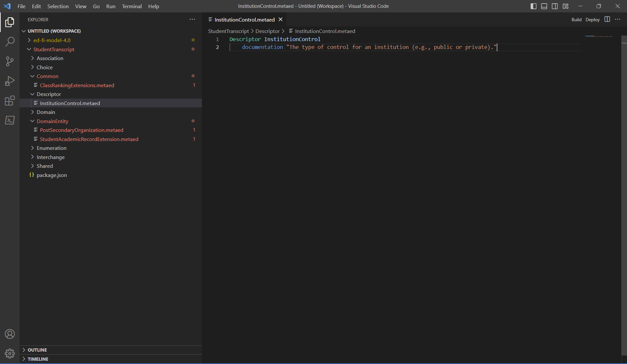This screenshot has width=627, height=364.
Task: Open Run and Debug view icon
Action: coord(10,81)
